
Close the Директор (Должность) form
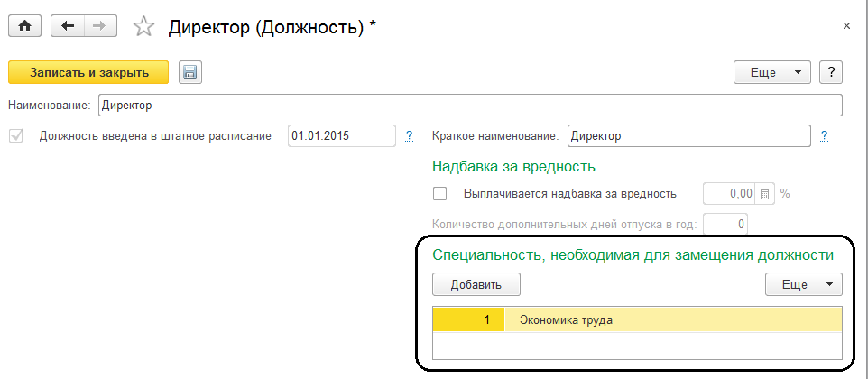tap(846, 26)
